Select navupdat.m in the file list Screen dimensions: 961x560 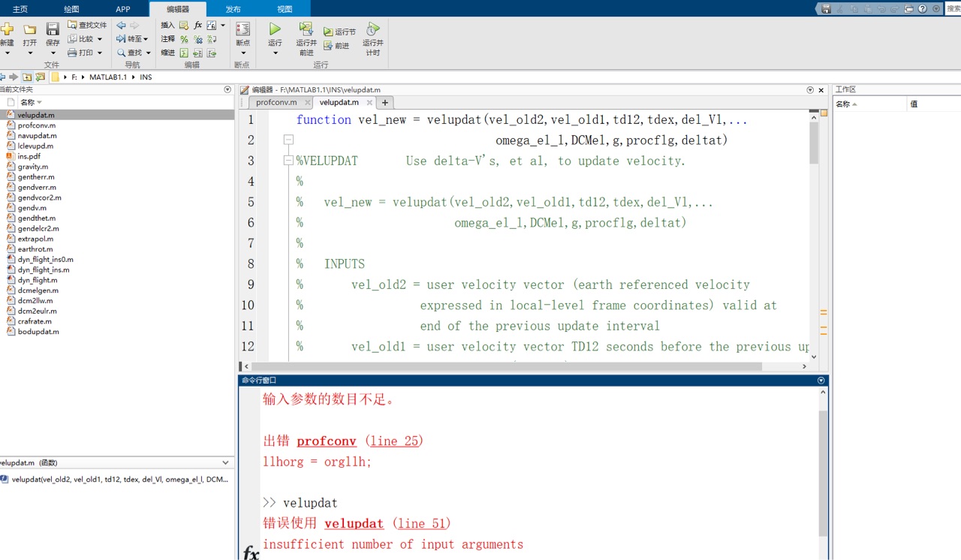(x=37, y=136)
